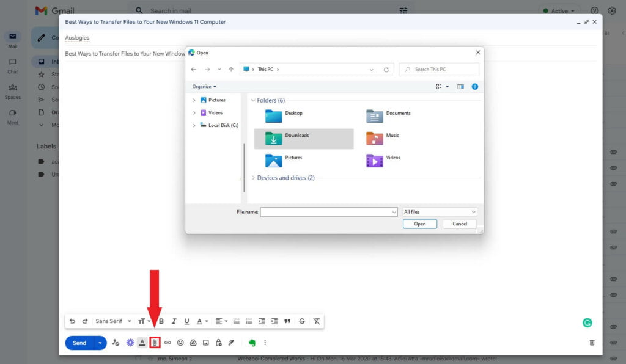Toggle bold formatting
This screenshot has height=364, width=626.
click(160, 321)
